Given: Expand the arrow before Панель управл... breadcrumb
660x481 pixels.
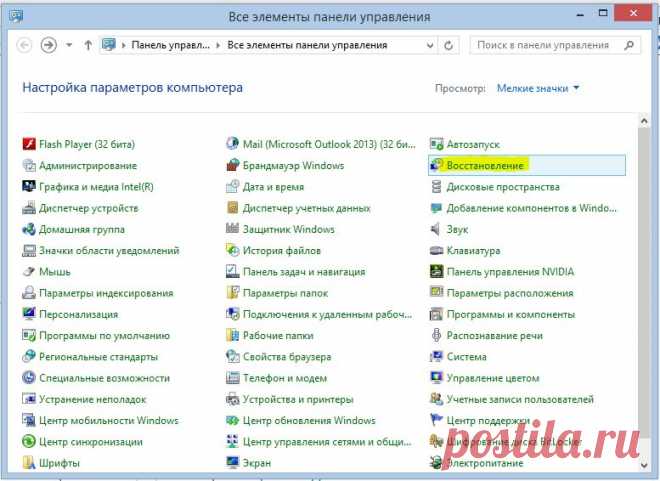Looking at the screenshot, I should tap(123, 45).
